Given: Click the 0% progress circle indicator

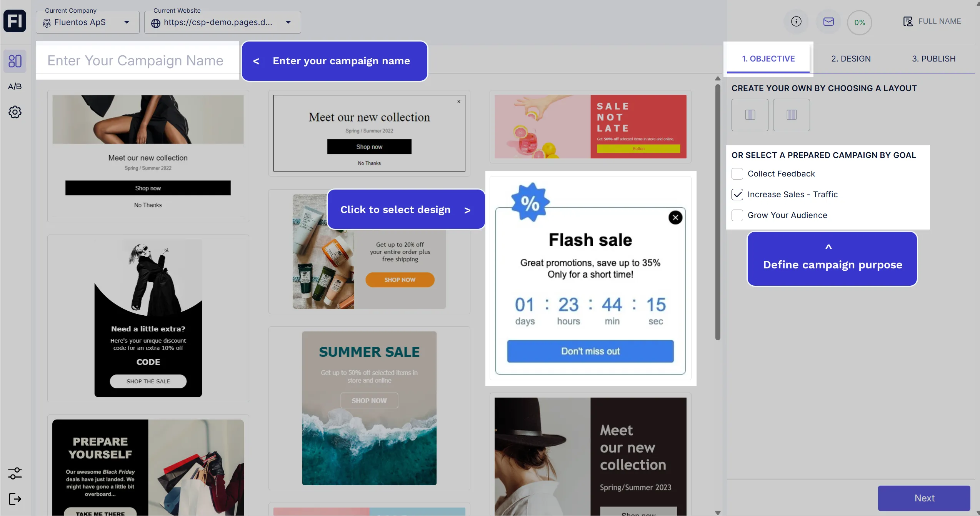Looking at the screenshot, I should click(860, 23).
